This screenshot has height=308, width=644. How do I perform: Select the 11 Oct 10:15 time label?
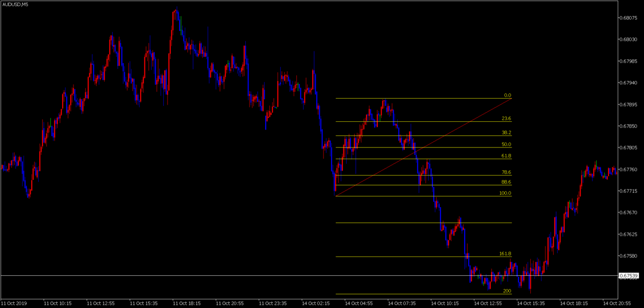[58, 303]
